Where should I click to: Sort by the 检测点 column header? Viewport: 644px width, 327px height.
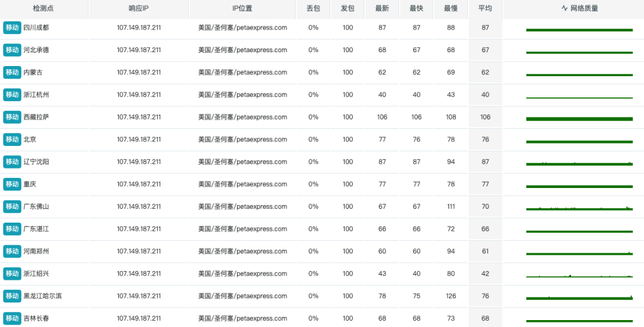coord(43,9)
